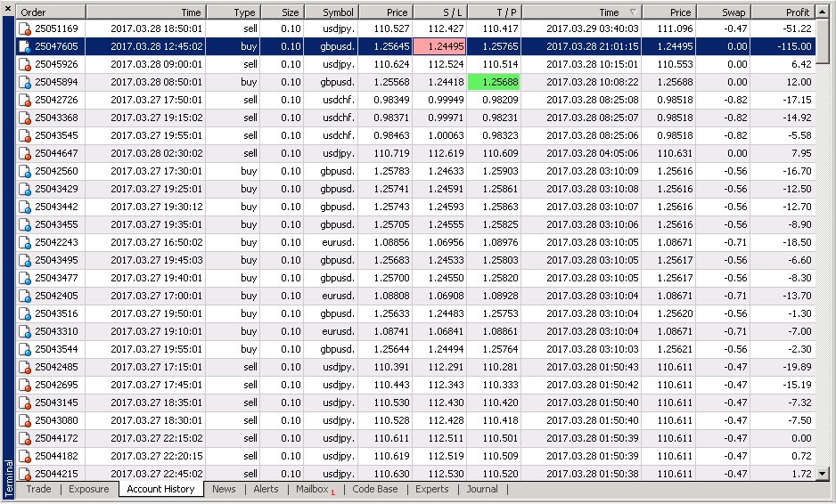Click the order icon for order 25042405
Image resolution: width=836 pixels, height=504 pixels.
[25, 296]
